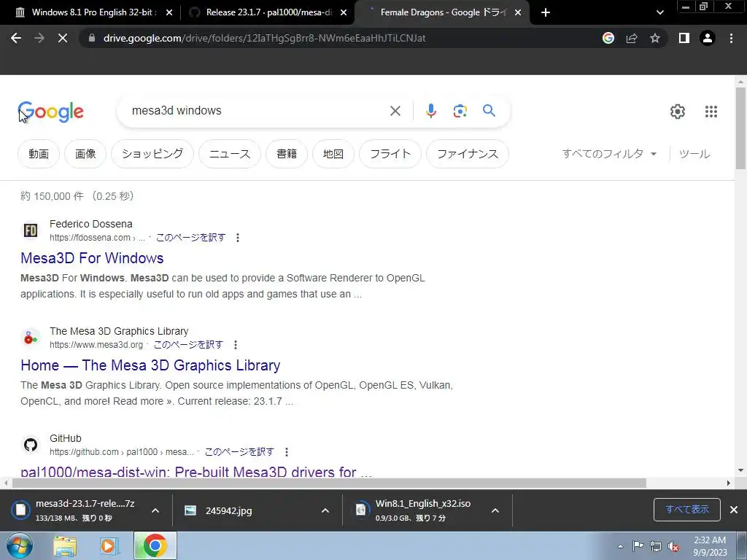Filter results by 書籍
Image resolution: width=747 pixels, height=560 pixels.
pos(287,154)
